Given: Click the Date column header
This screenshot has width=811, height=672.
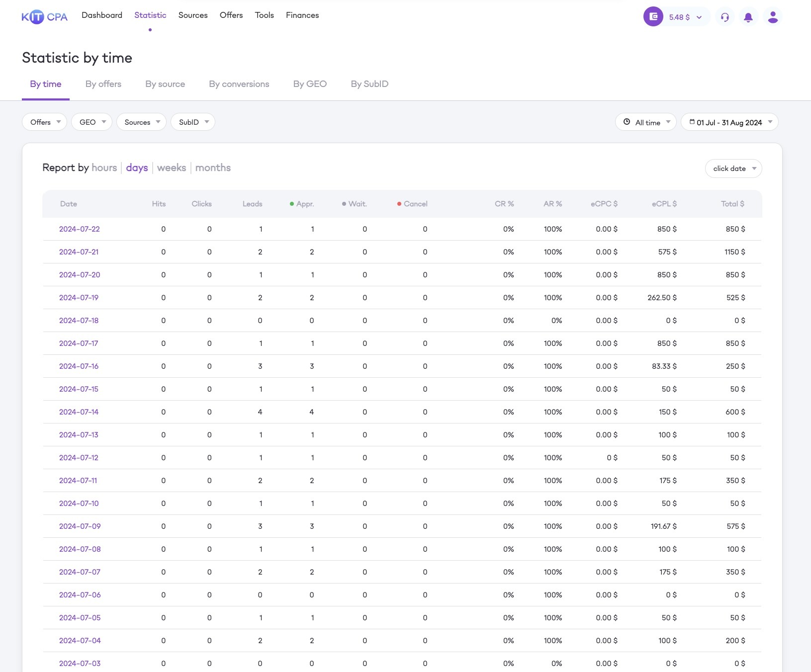Looking at the screenshot, I should click(x=69, y=204).
